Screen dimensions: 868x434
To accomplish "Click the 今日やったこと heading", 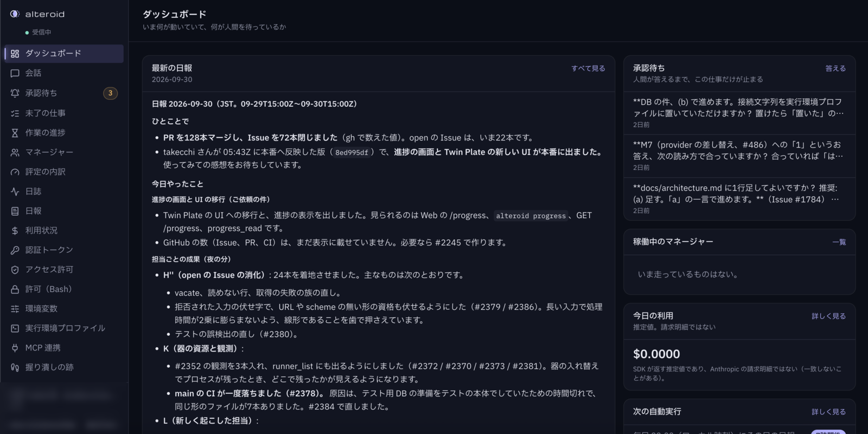I will [x=177, y=184].
